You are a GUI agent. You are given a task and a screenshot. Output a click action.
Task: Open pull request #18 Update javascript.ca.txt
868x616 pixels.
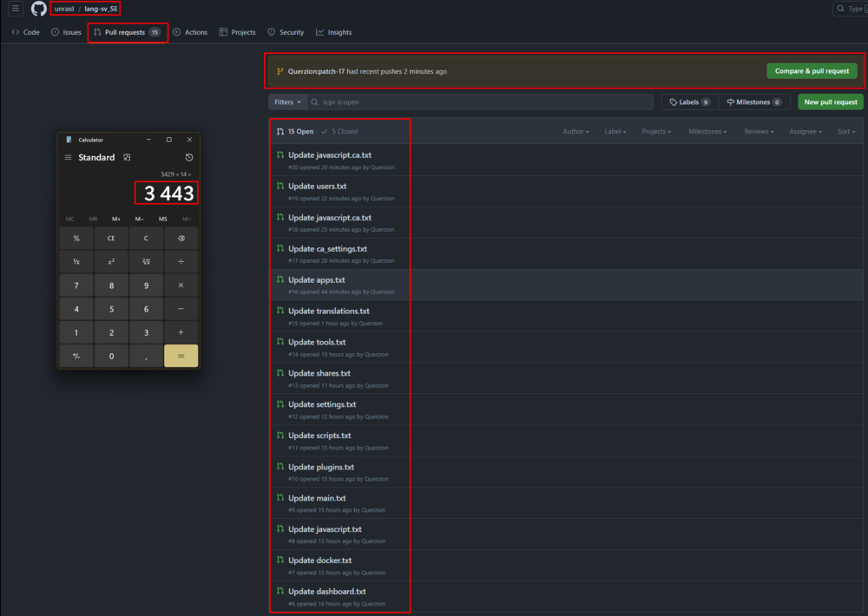point(329,218)
